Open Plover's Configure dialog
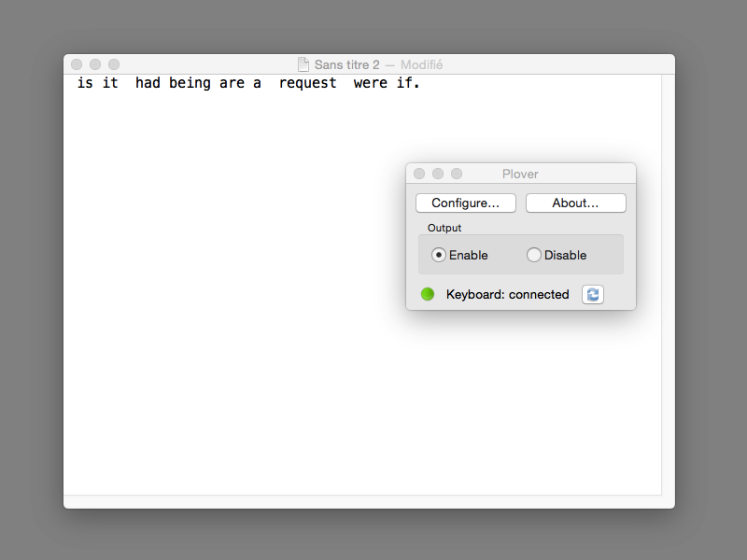This screenshot has height=560, width=747. 465,203
